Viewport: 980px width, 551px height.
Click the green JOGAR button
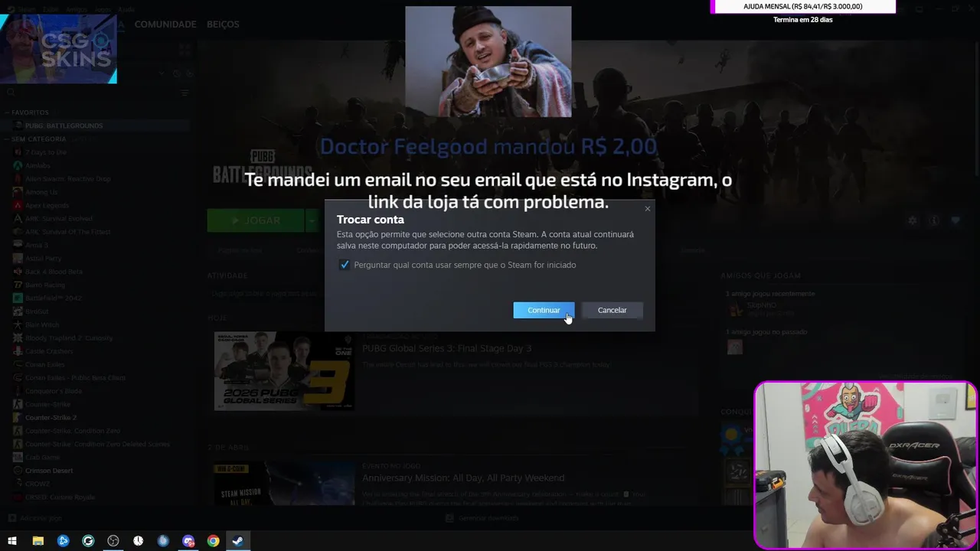click(x=256, y=220)
